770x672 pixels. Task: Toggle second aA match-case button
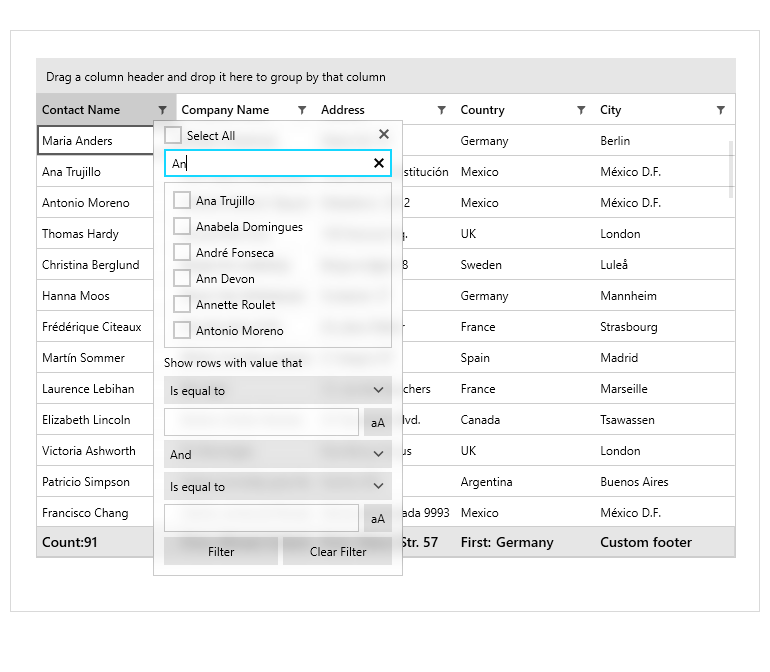[378, 518]
